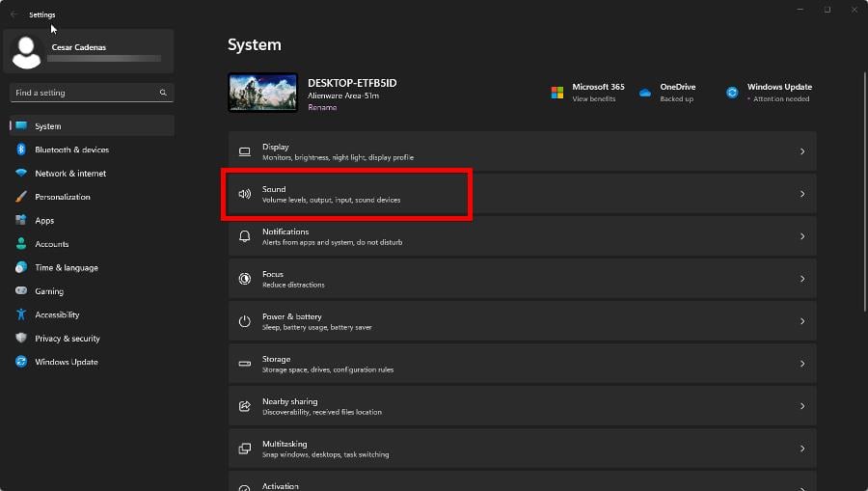The height and width of the screenshot is (491, 868).
Task: Click the Find a setting search box
Action: click(85, 93)
